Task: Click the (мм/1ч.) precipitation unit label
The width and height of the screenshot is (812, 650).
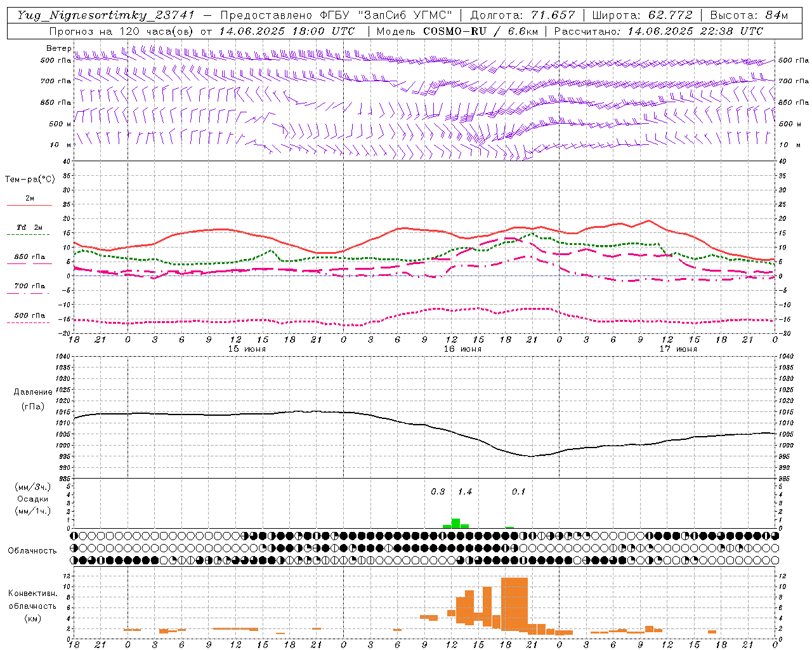Action: (x=33, y=511)
